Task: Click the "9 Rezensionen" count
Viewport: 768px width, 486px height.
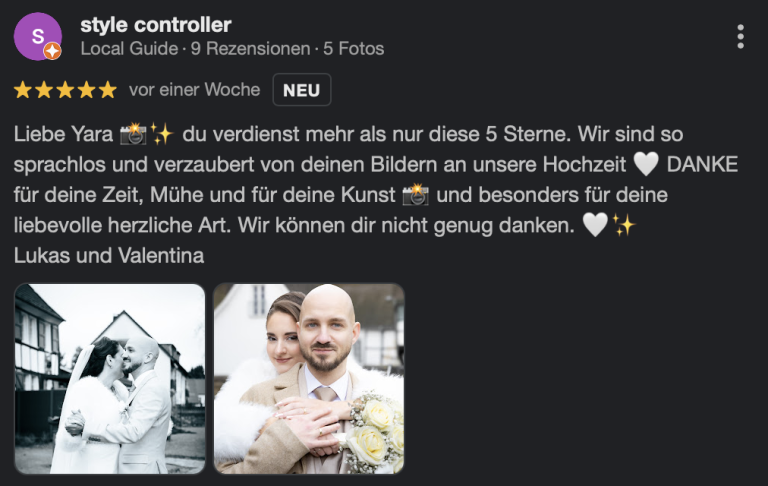Action: [250, 49]
